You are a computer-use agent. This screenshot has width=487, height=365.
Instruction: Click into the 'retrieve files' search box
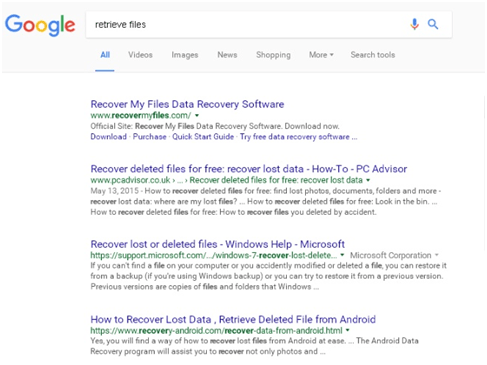click(x=247, y=25)
